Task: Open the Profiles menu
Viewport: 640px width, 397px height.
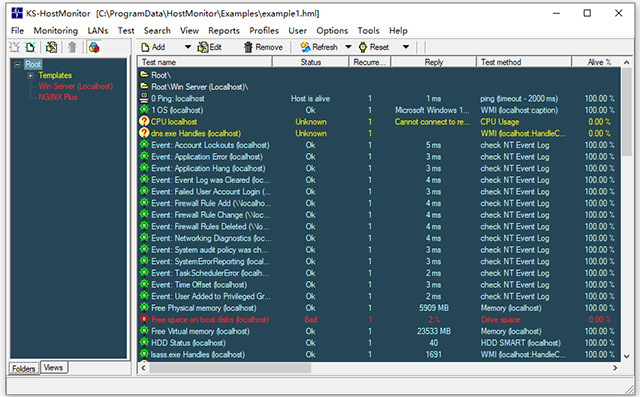Action: click(264, 31)
